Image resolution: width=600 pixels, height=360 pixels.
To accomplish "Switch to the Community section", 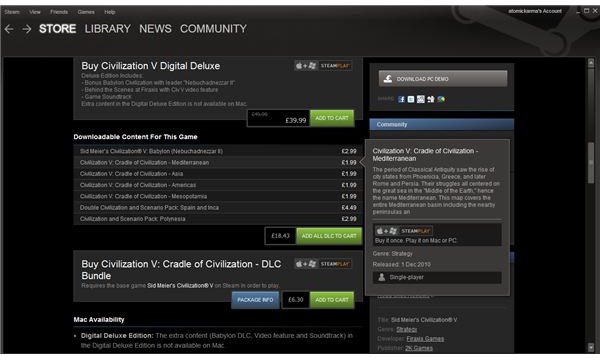I will click(x=213, y=29).
